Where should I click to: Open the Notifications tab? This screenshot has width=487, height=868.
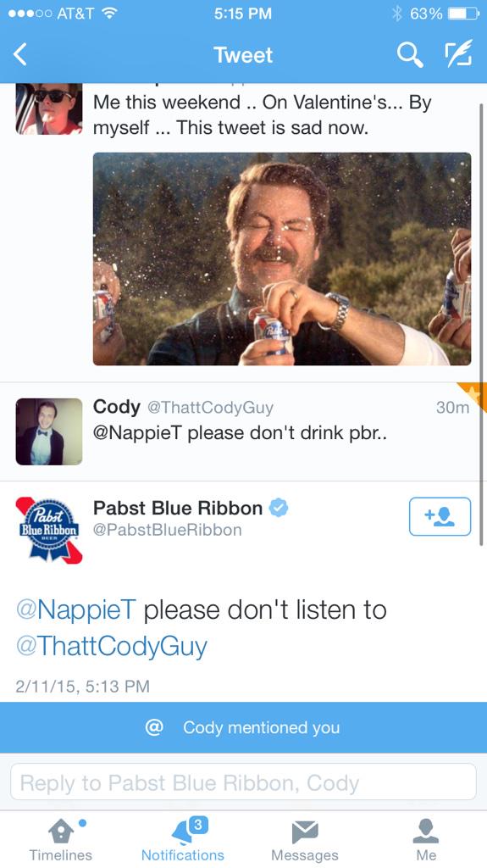pyautogui.click(x=183, y=839)
